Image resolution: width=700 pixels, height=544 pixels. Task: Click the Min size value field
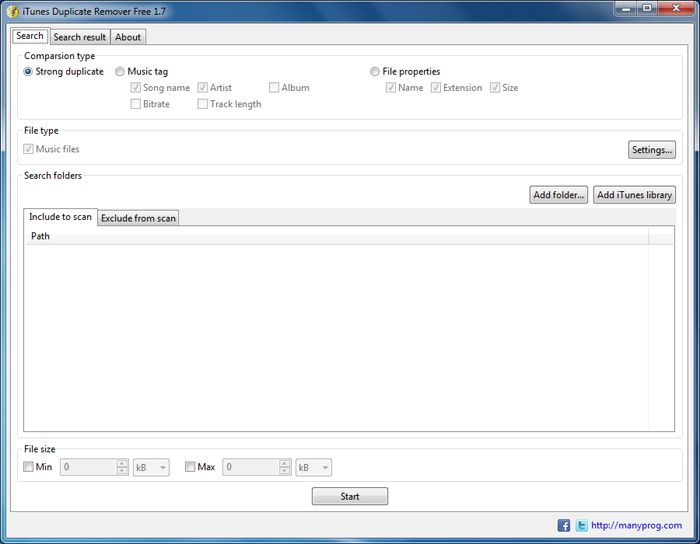[89, 467]
